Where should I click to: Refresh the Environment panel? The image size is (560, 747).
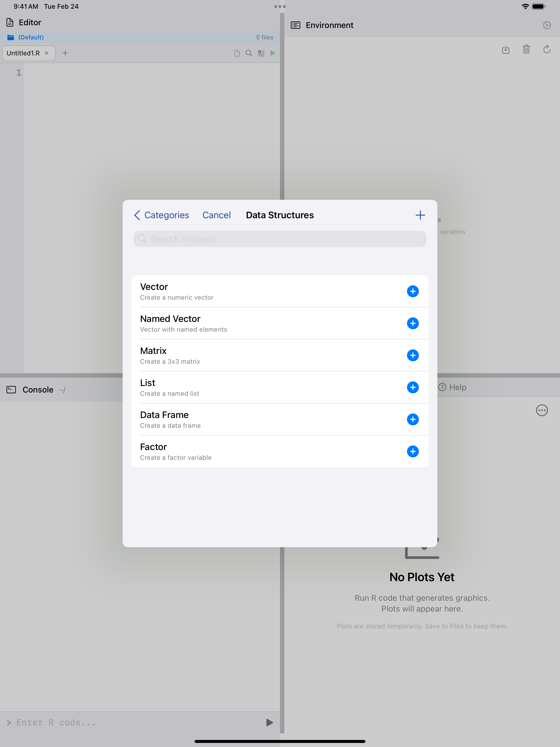(x=547, y=50)
